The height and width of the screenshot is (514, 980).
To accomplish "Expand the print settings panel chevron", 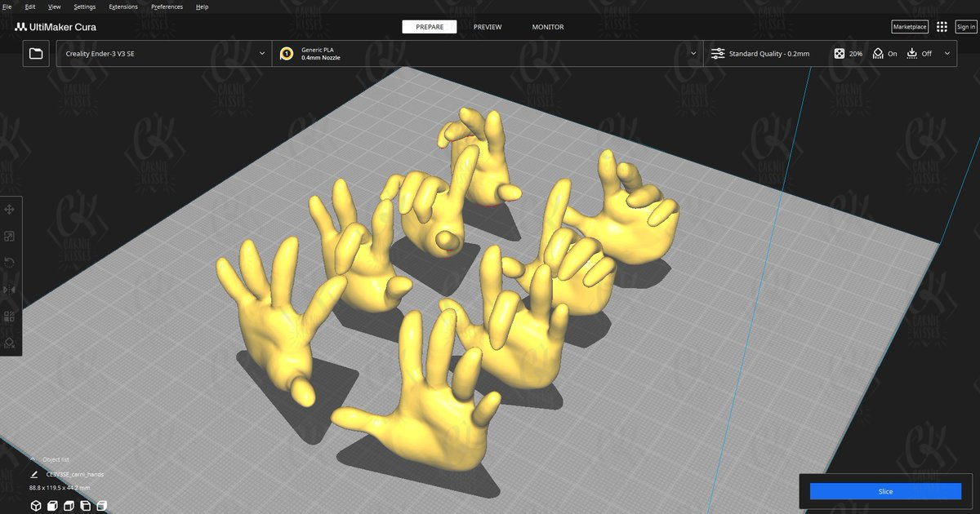I will click(x=947, y=54).
